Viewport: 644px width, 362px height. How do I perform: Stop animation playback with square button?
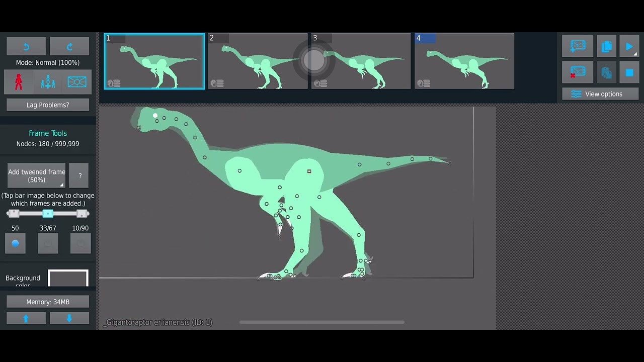tap(629, 72)
